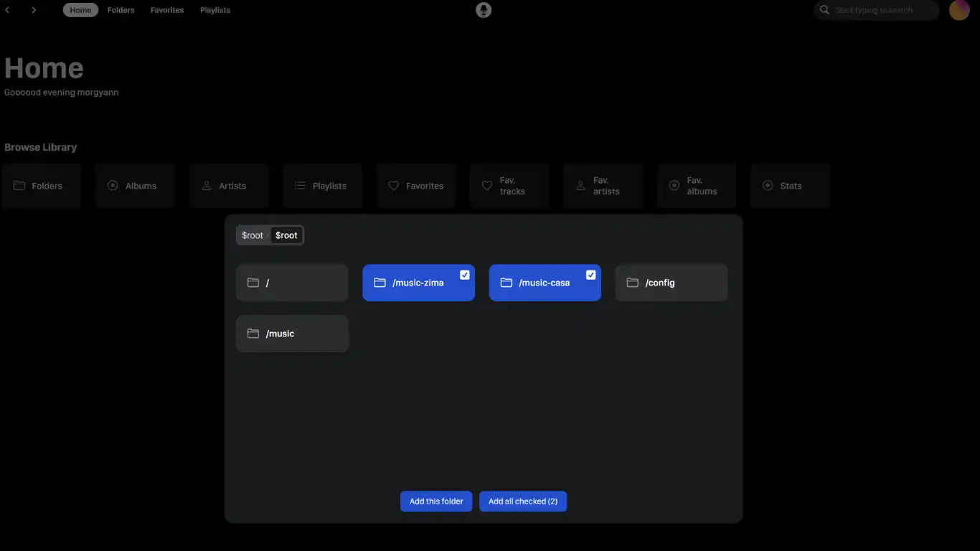
Task: Open the user profile avatar
Action: [959, 10]
